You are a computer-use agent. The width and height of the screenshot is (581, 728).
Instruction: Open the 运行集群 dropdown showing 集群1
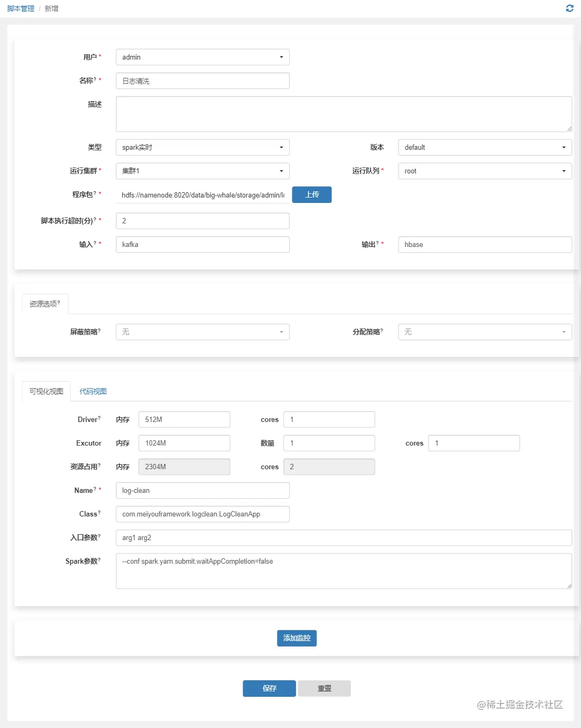[203, 171]
